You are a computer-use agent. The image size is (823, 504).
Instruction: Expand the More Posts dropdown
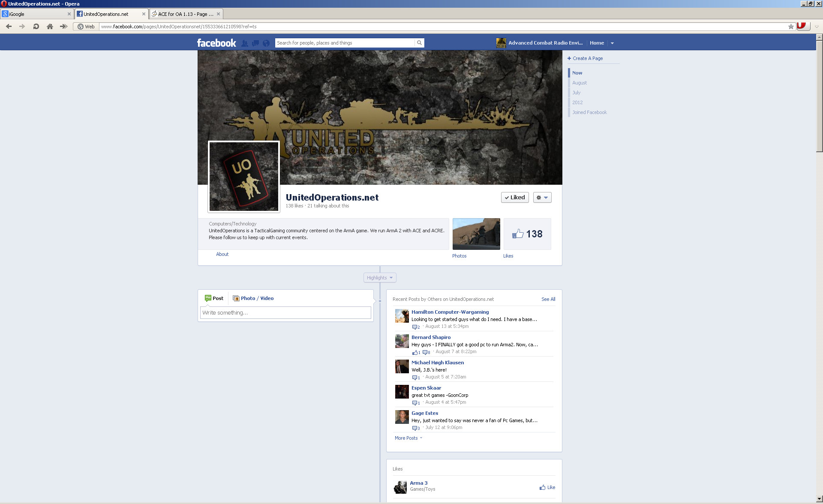click(408, 438)
